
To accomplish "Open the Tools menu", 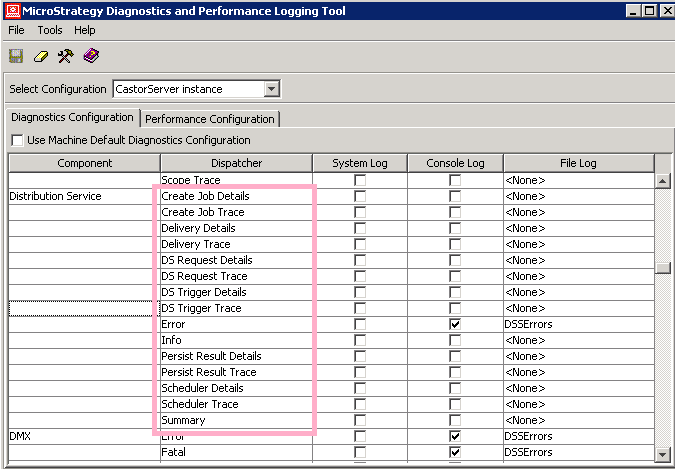I will 50,30.
